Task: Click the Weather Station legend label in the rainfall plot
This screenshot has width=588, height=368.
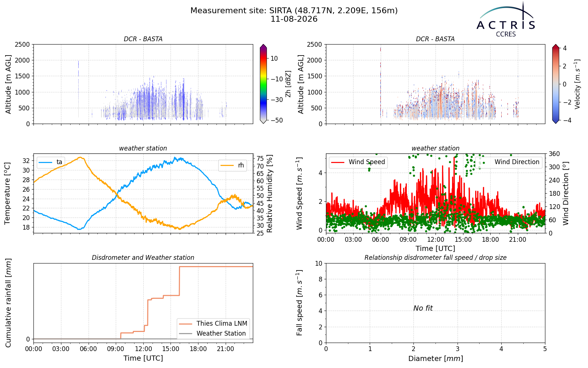Action: click(x=221, y=333)
